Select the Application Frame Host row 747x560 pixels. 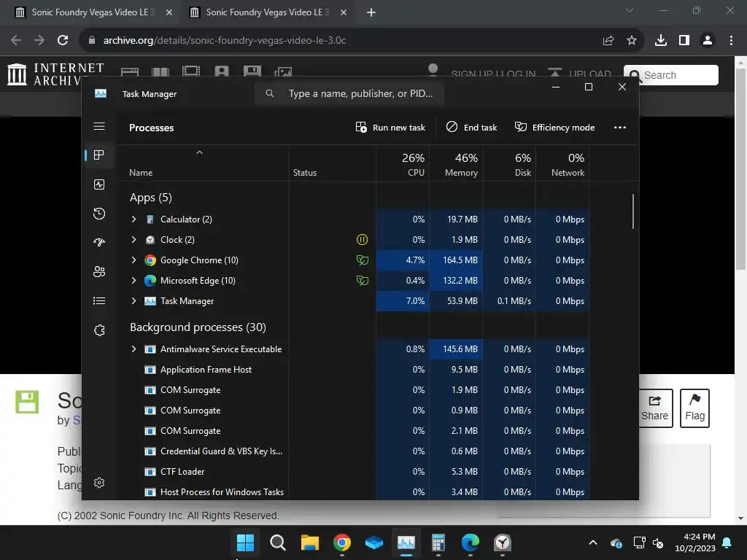(353, 370)
